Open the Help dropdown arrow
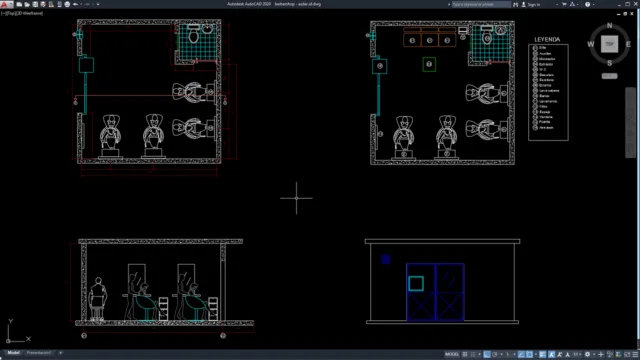This screenshot has height=360, width=640. 593,4
